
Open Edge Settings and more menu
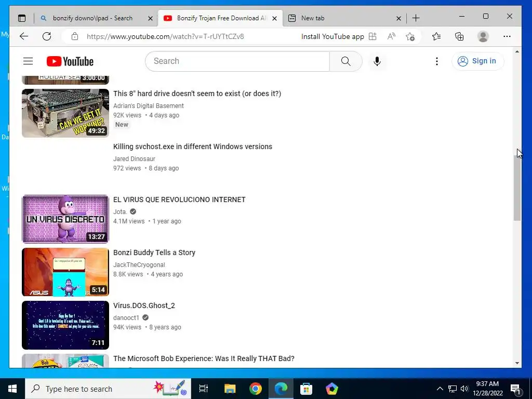[x=507, y=36]
